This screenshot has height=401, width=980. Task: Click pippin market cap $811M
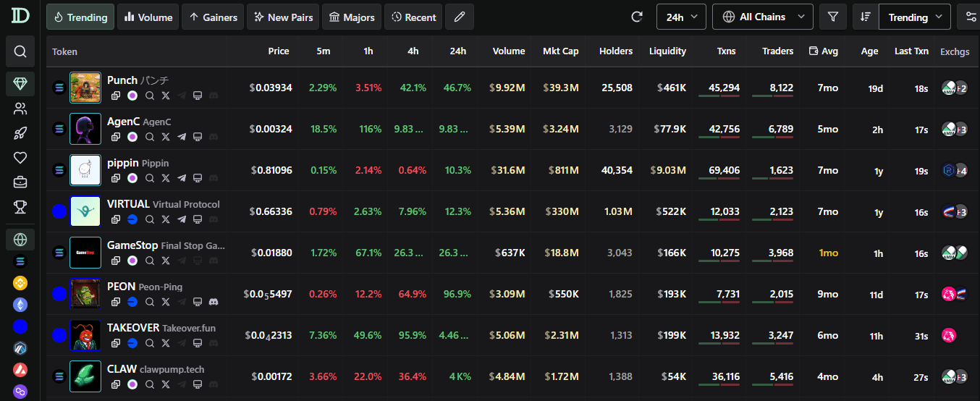coord(562,170)
